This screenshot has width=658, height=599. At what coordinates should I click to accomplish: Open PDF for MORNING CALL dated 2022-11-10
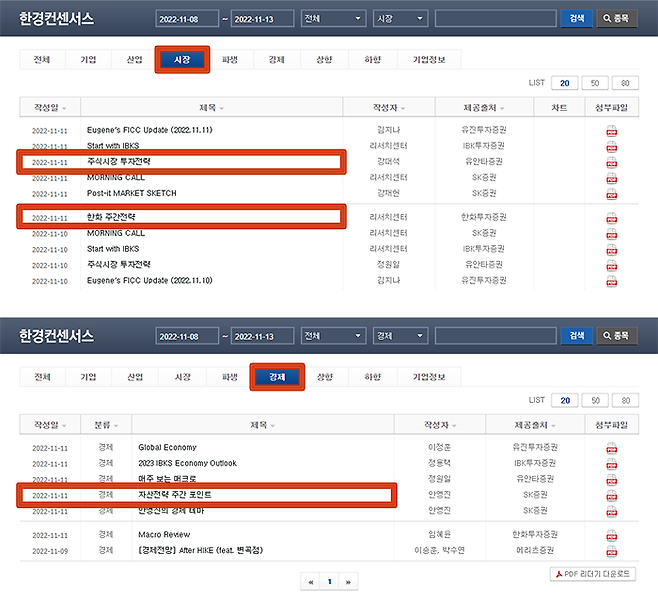point(611,234)
